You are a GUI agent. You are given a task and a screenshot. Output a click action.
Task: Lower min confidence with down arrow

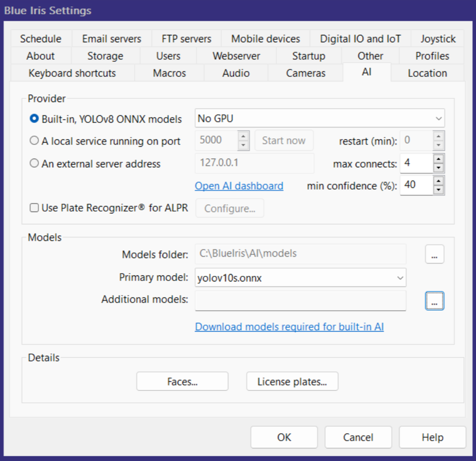pos(438,190)
